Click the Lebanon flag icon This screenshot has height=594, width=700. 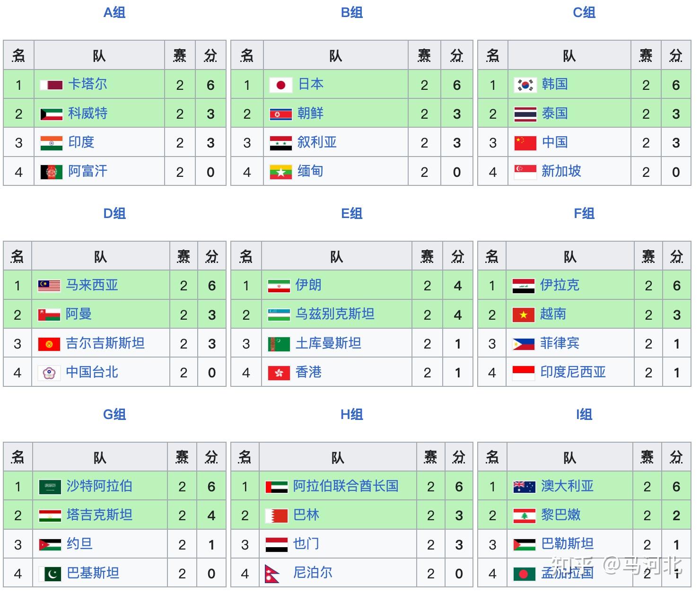click(525, 515)
